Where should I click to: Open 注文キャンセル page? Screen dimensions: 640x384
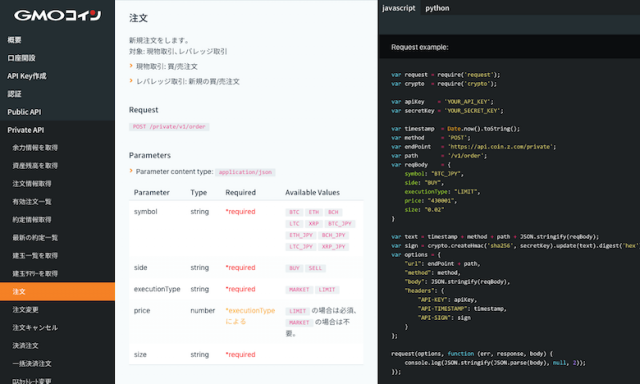point(35,328)
